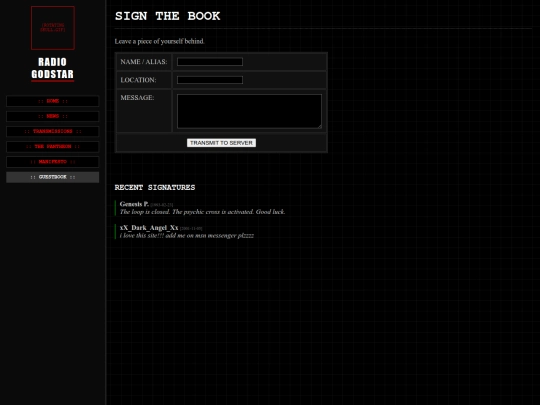This screenshot has height=405, width=540.
Task: Open the Transmissions page
Action: tap(53, 132)
